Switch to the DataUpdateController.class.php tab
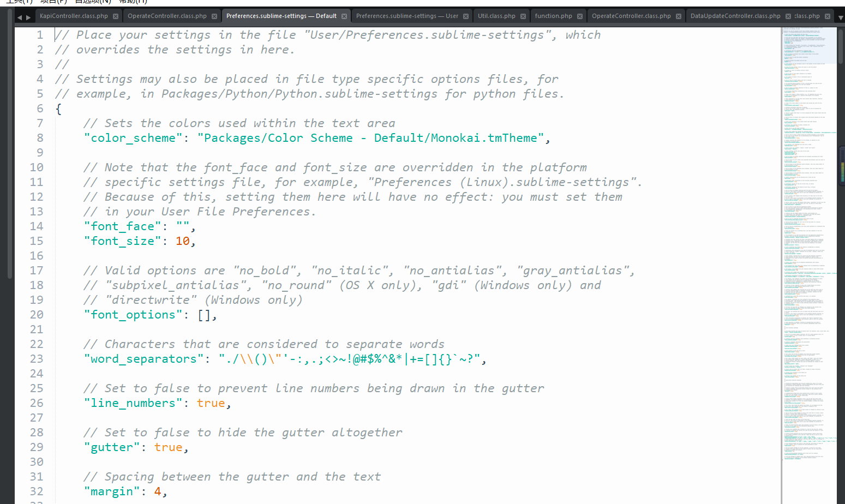Image resolution: width=845 pixels, height=504 pixels. (735, 16)
